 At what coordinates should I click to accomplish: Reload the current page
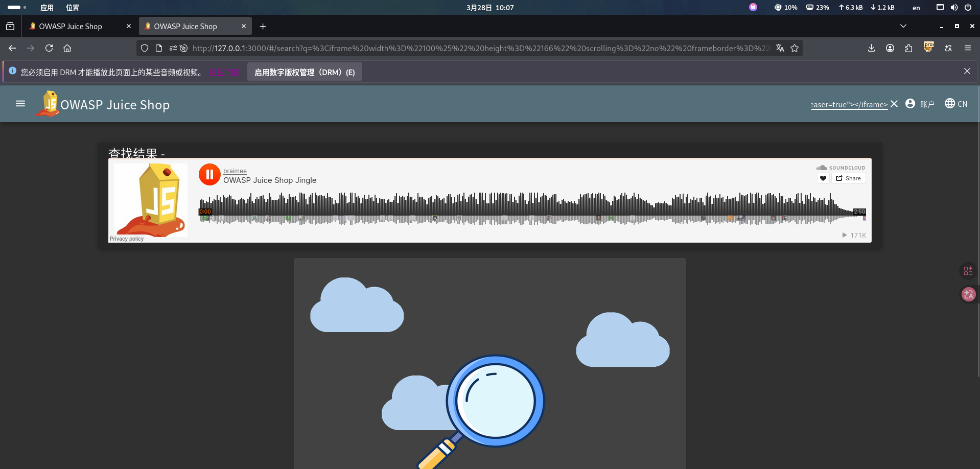point(49,48)
